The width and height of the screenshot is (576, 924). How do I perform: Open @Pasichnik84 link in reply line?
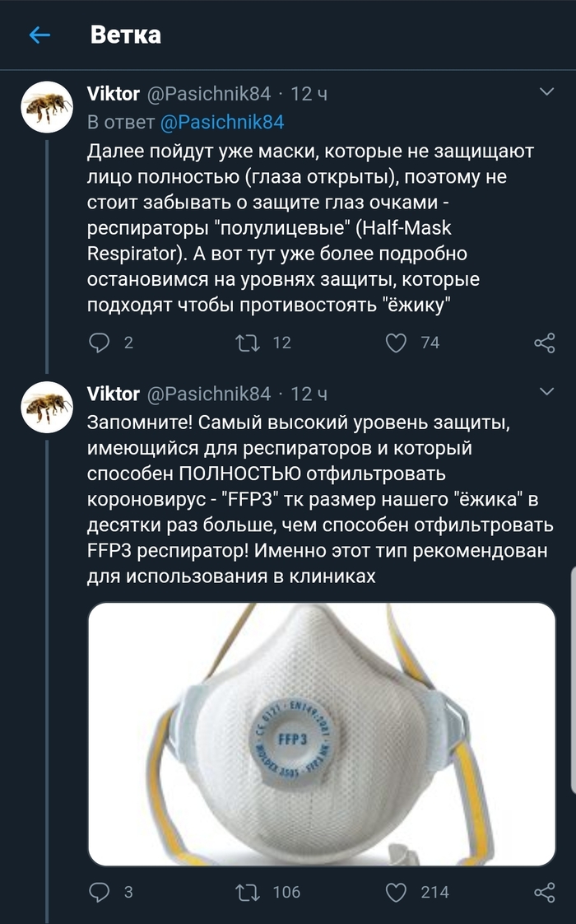coord(221,123)
